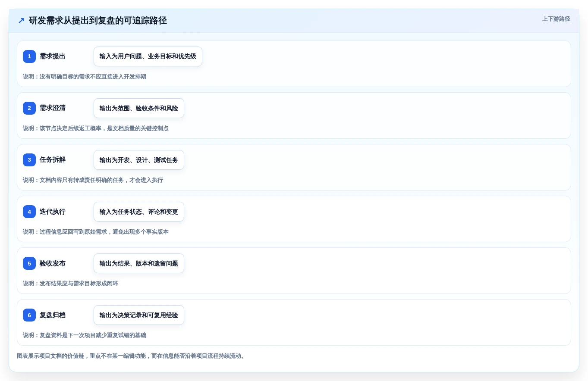
Task: Click the 需求澄清 step title
Action: coord(53,108)
